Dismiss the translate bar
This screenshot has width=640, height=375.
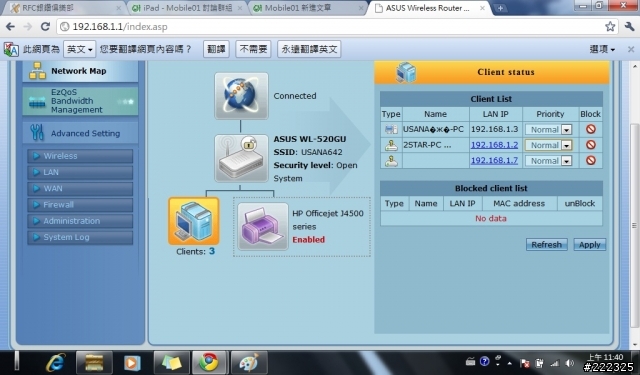coord(631,49)
